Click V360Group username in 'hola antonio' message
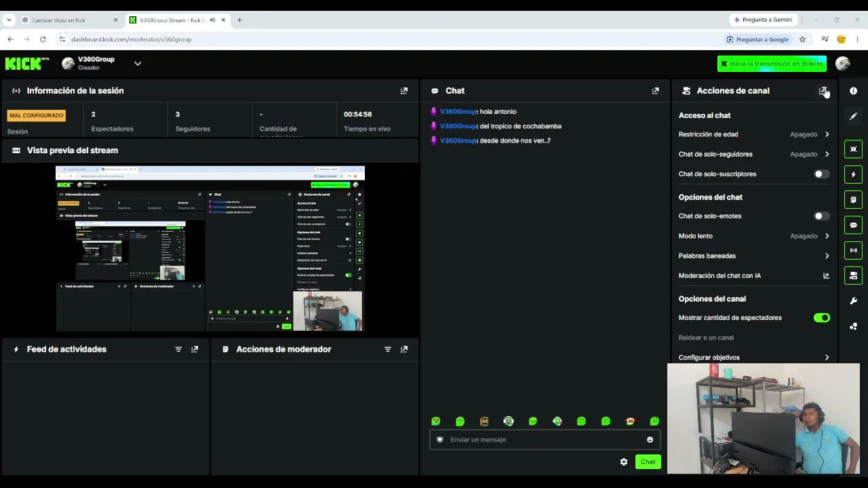868x488 pixels. 458,112
